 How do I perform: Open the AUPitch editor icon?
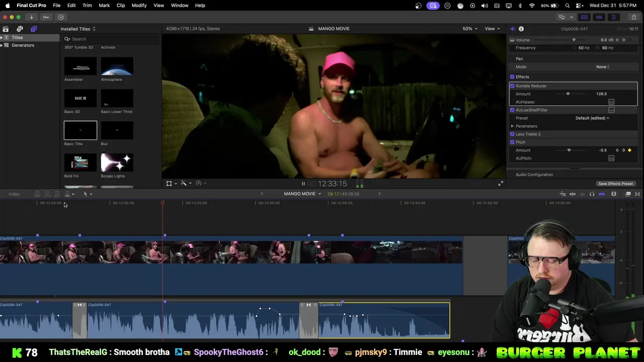(x=611, y=158)
